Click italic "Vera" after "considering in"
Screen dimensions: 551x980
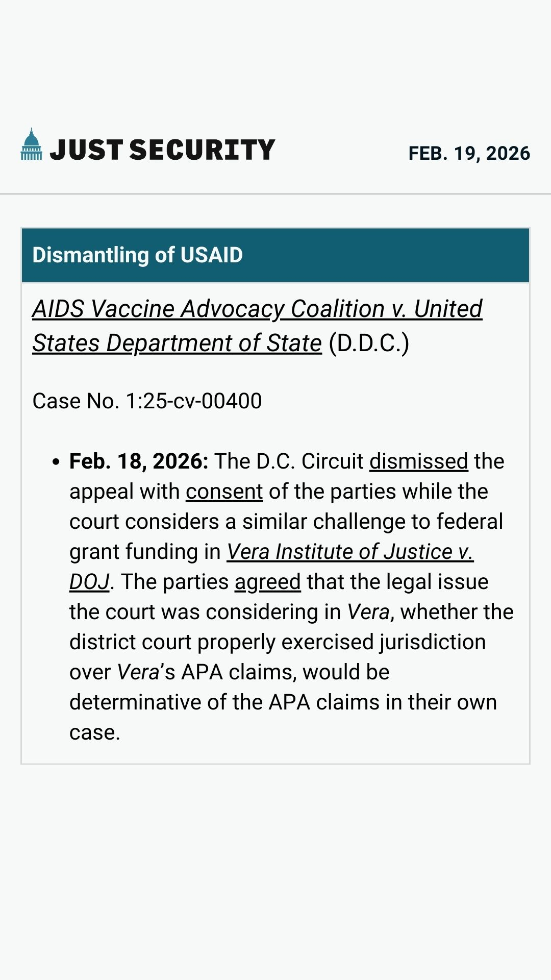[x=368, y=612]
